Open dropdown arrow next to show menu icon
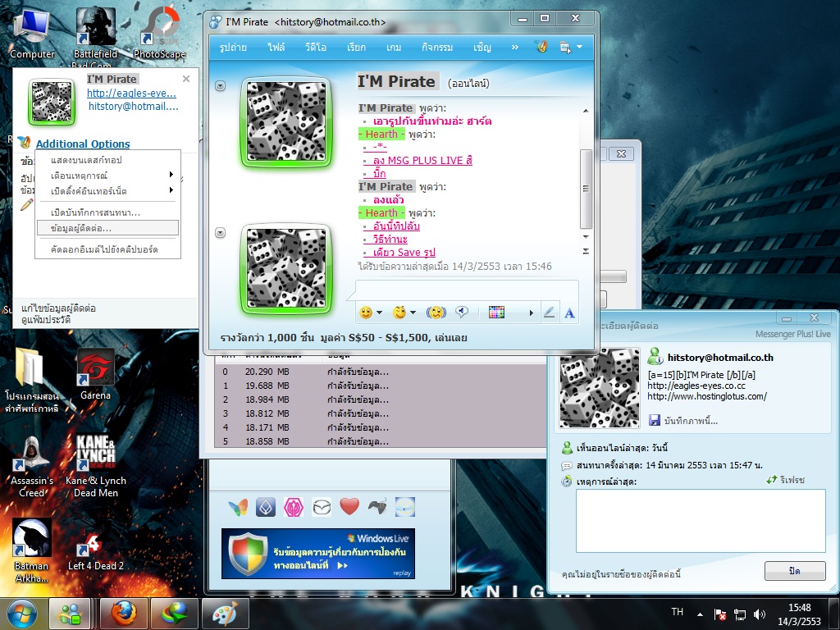 click(580, 47)
